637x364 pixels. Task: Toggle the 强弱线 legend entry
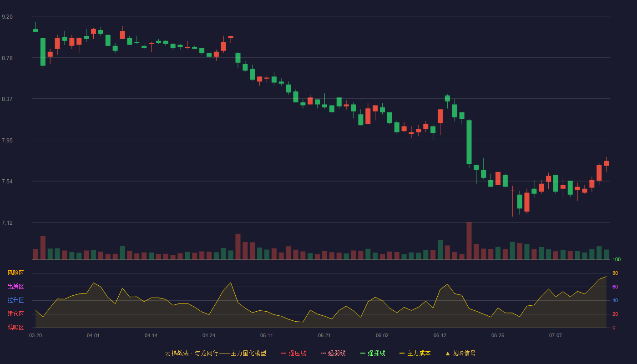[333, 353]
